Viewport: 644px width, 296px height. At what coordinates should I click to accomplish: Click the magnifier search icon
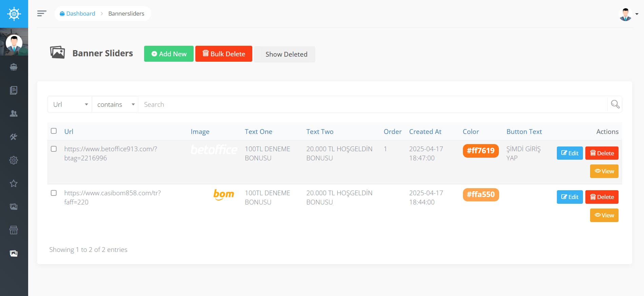[x=615, y=104]
